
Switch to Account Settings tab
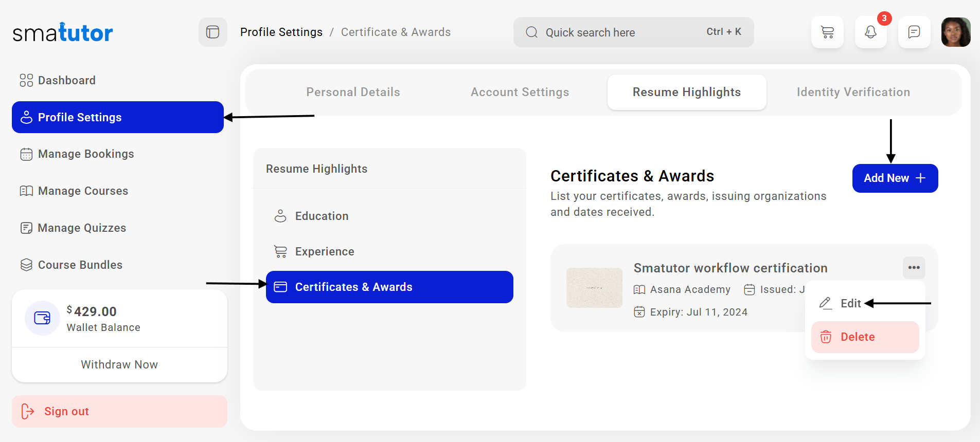520,93
